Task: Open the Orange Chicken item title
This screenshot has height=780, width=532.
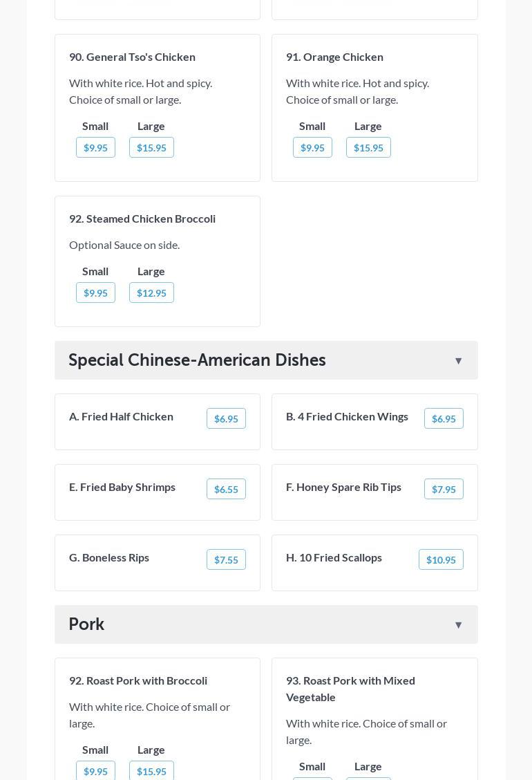Action: coord(334,57)
